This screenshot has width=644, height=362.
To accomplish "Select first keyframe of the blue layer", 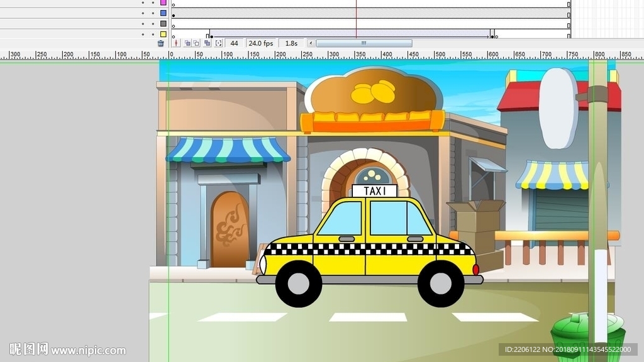I will 174,15.
